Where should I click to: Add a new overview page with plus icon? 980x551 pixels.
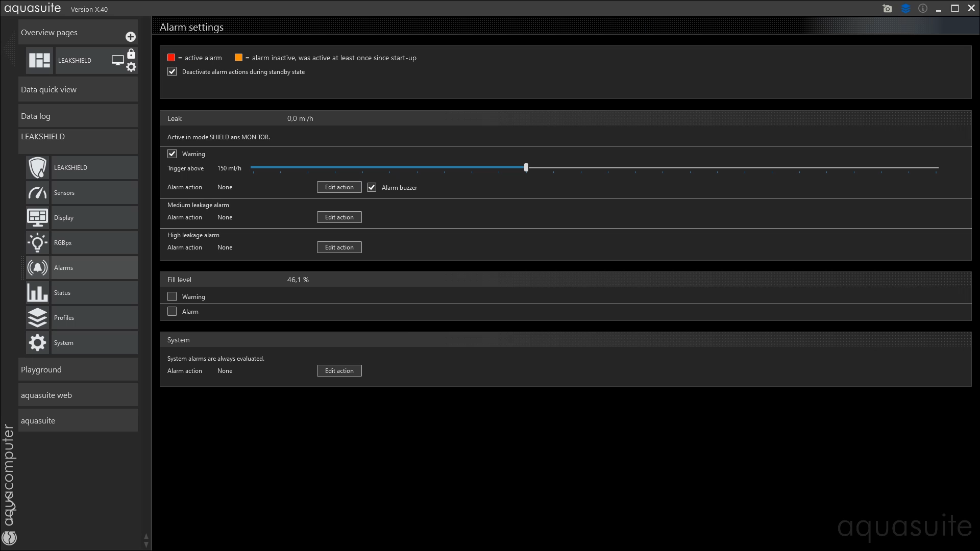point(131,37)
